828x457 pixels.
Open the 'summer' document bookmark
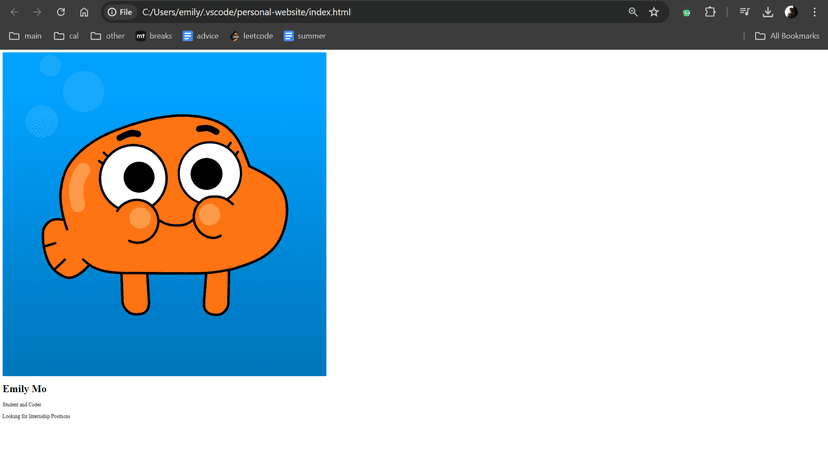(304, 36)
